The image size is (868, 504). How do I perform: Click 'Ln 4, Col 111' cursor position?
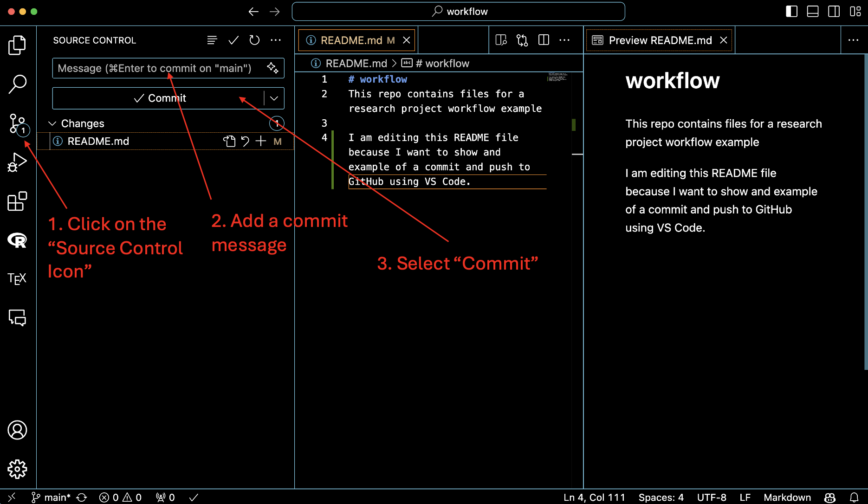coord(594,498)
